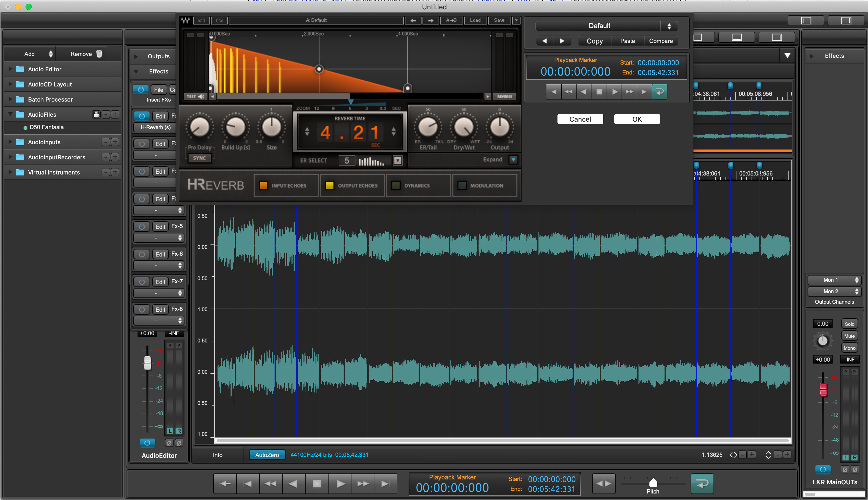Open the ER SELECT dropdown arrow
The width and height of the screenshot is (868, 500).
click(398, 160)
